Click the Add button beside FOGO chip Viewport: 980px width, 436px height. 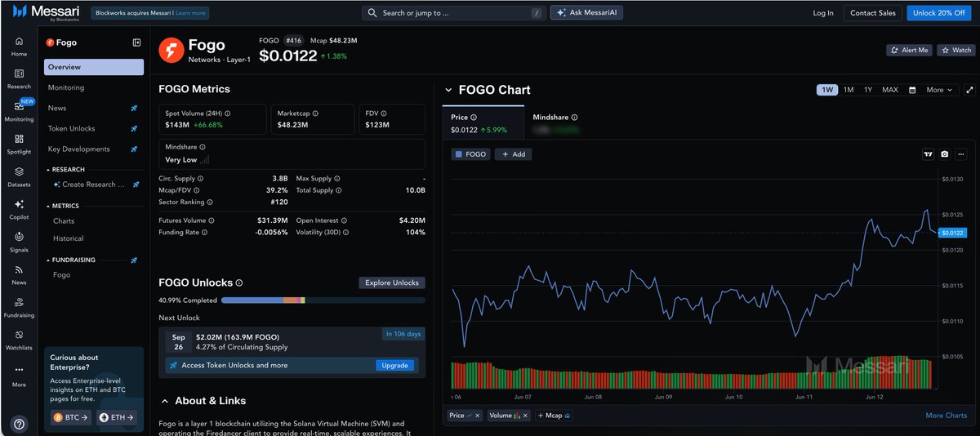point(513,153)
